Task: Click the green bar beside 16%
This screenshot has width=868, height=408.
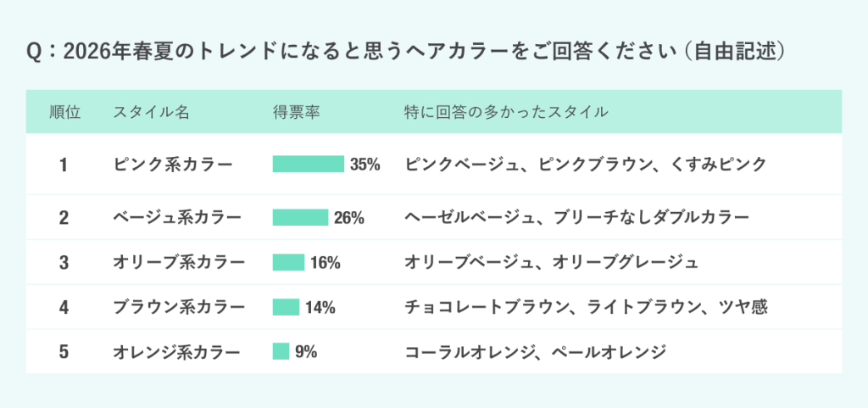Action: 288,263
